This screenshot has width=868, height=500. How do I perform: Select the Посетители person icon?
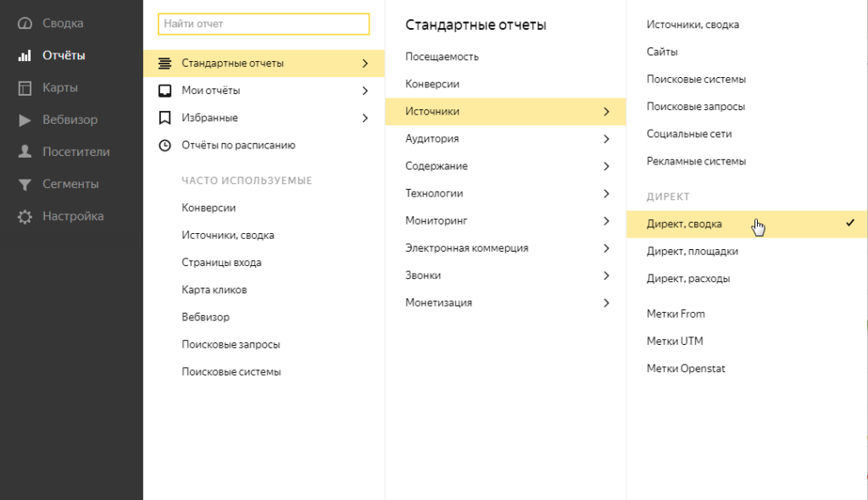pyautogui.click(x=25, y=153)
